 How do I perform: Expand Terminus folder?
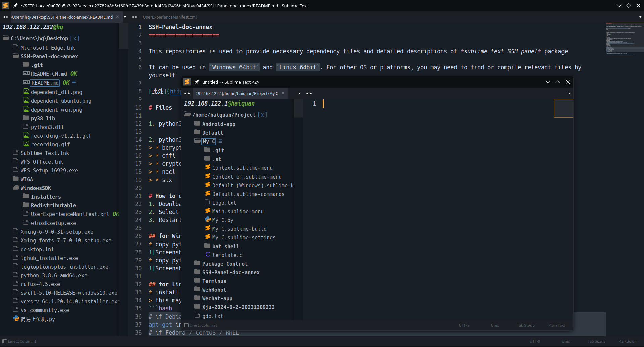(x=197, y=280)
